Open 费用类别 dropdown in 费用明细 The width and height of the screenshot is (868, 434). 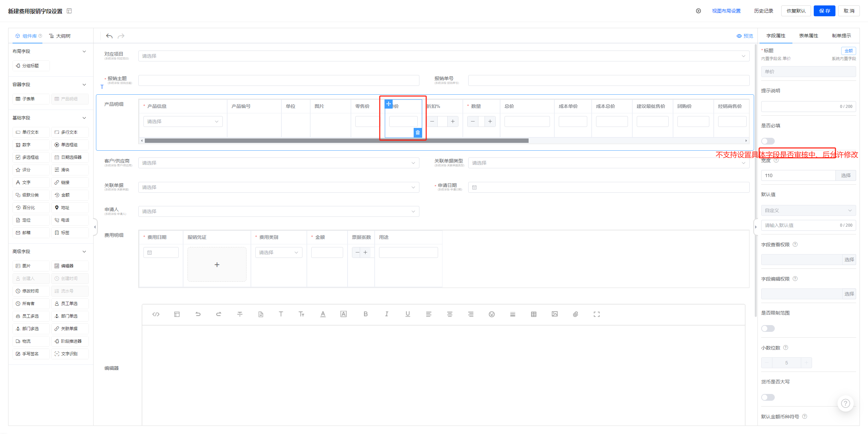click(279, 252)
